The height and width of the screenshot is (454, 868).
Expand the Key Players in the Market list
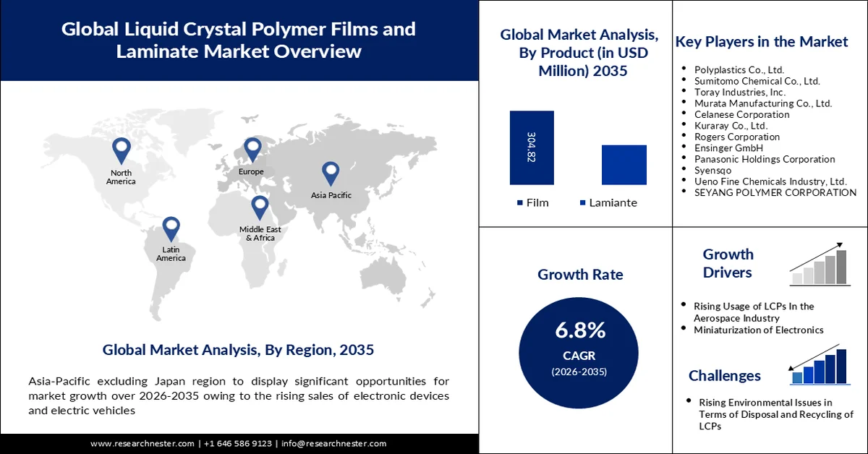click(761, 42)
